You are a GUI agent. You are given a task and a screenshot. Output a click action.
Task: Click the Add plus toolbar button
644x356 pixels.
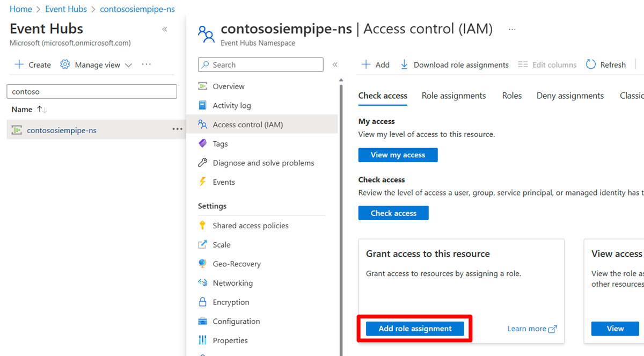coord(375,64)
